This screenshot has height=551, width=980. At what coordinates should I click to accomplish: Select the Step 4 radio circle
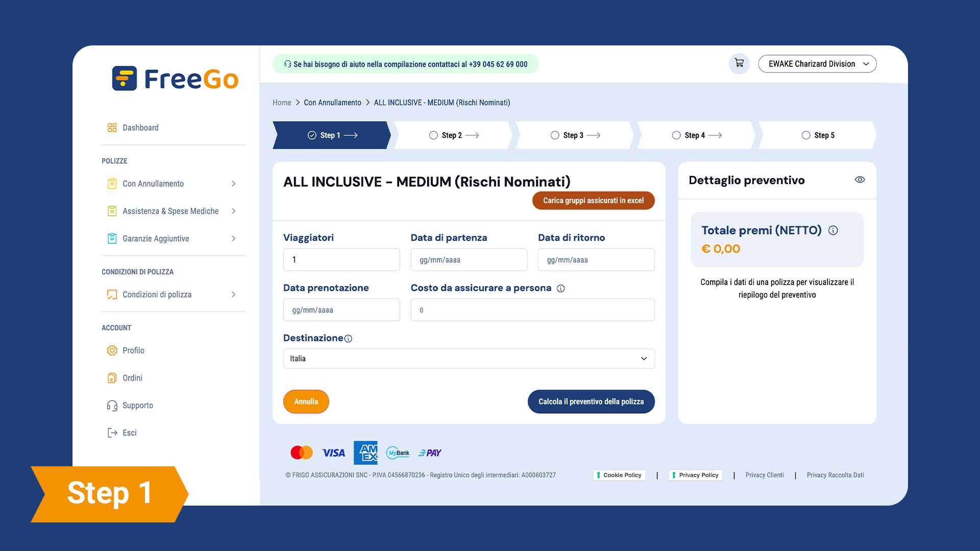tap(676, 135)
